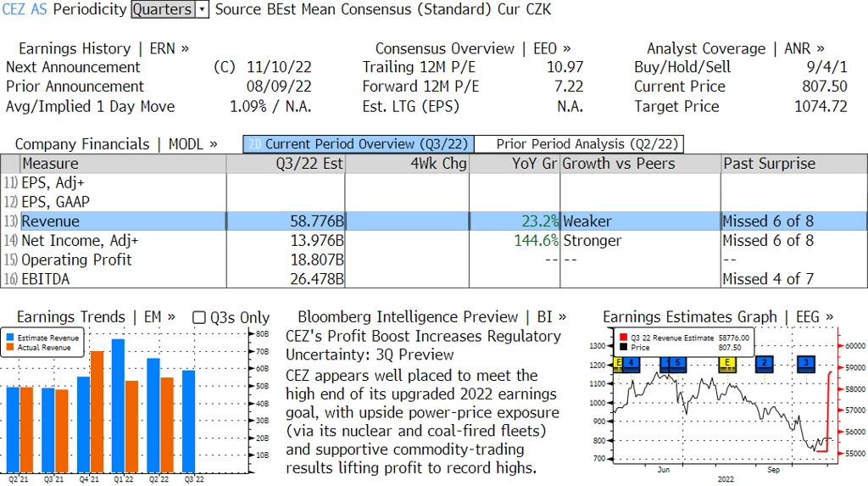The height and width of the screenshot is (486, 868).
Task: Open Earnings Estimates Graph EEG link
Action: click(x=718, y=317)
